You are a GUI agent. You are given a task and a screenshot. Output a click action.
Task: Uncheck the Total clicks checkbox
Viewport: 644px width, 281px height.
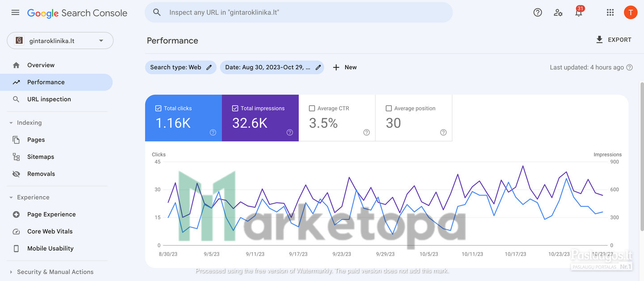[x=158, y=108]
